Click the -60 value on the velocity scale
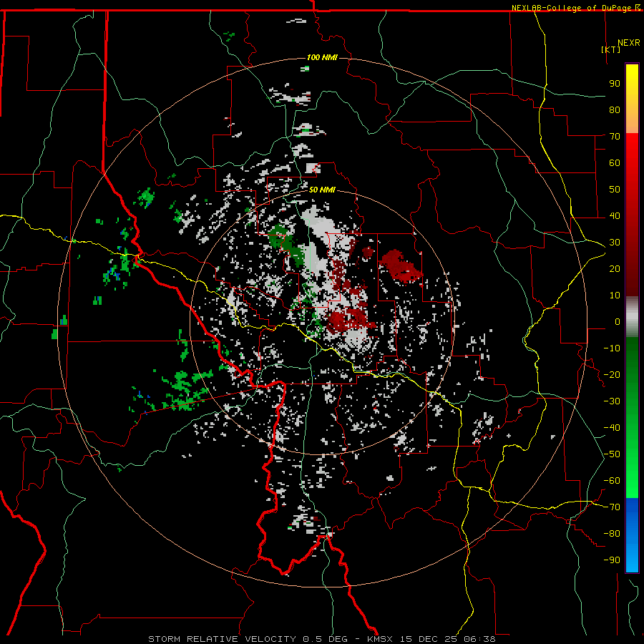Screen dimensions: 644x644 612,481
